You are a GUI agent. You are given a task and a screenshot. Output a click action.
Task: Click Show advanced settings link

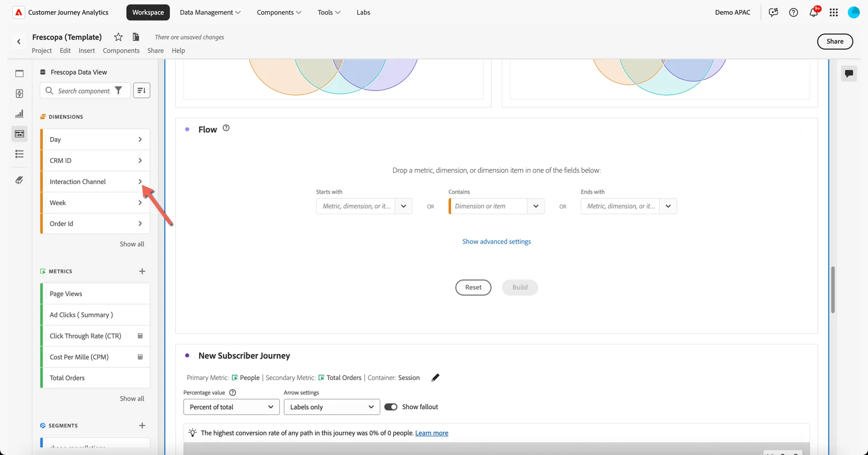[496, 241]
